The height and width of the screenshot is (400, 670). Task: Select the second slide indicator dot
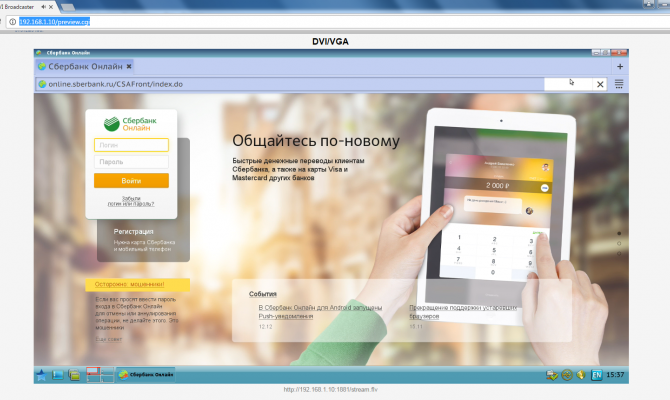tap(619, 243)
